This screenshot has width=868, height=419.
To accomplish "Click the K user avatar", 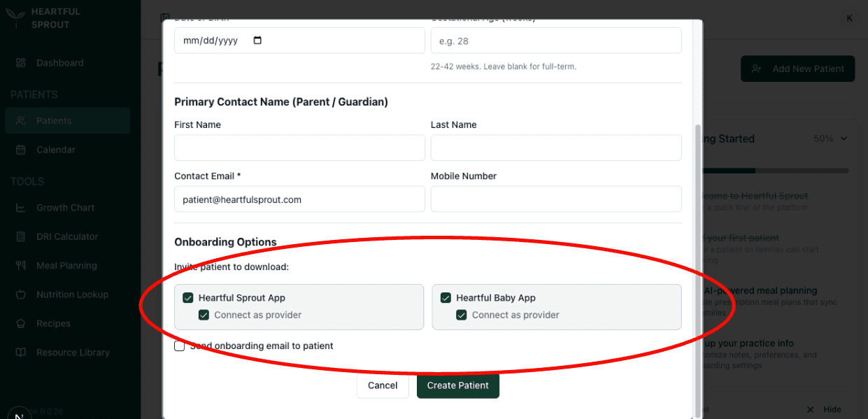I will click(849, 18).
